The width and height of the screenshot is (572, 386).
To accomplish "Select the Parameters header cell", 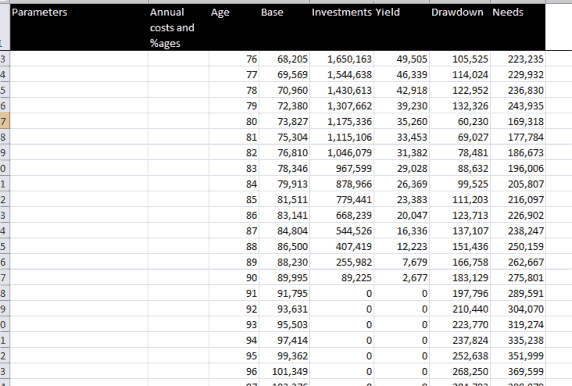I will pos(79,27).
